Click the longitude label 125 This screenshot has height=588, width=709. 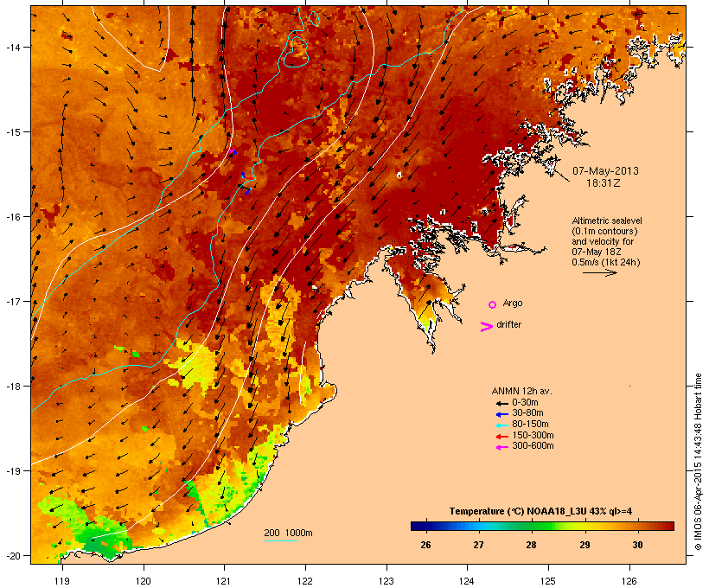(x=548, y=581)
